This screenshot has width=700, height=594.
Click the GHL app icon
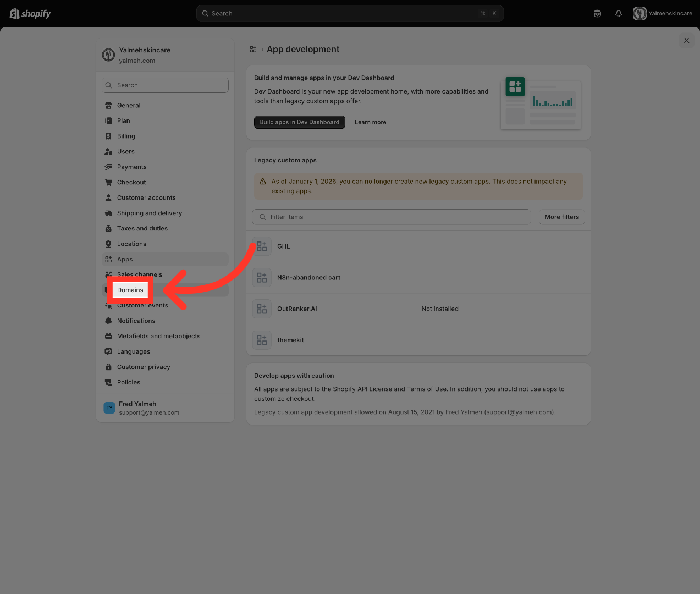click(262, 246)
